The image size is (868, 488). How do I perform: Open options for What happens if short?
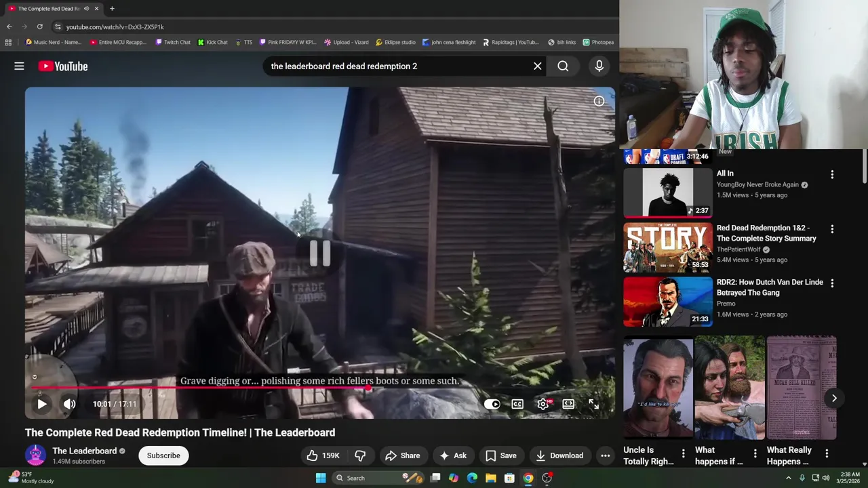[755, 453]
